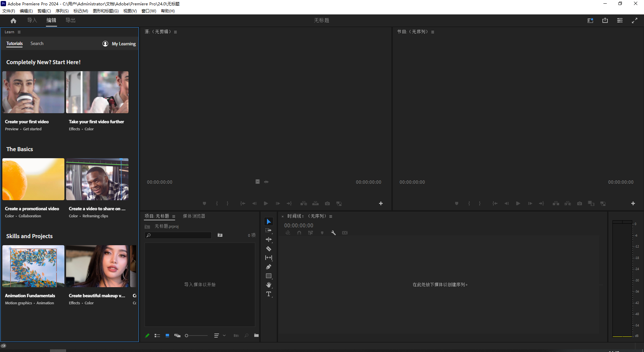Click the Export Frame camera icon in Program monitor
644x352 pixels.
[579, 203]
